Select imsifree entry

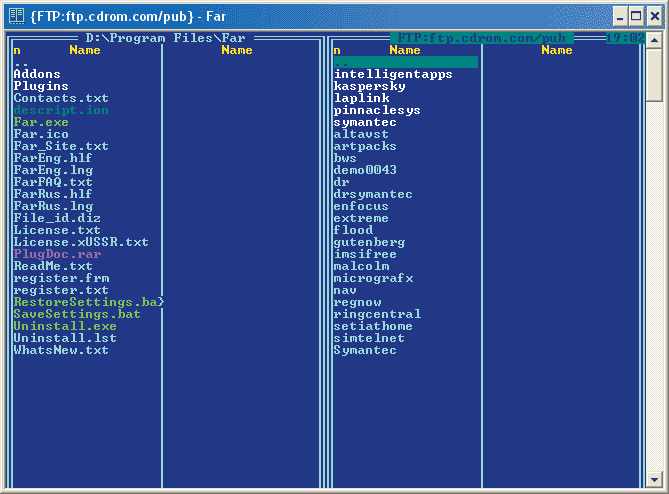tap(365, 254)
